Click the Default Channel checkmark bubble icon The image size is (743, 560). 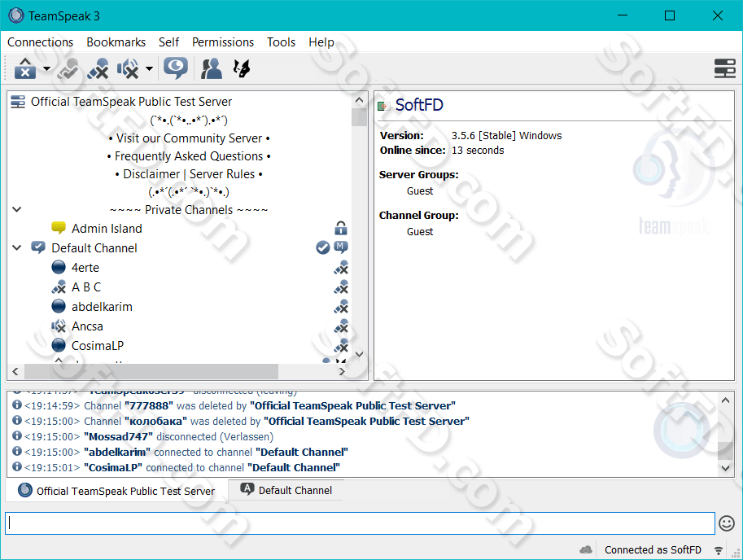(x=38, y=247)
